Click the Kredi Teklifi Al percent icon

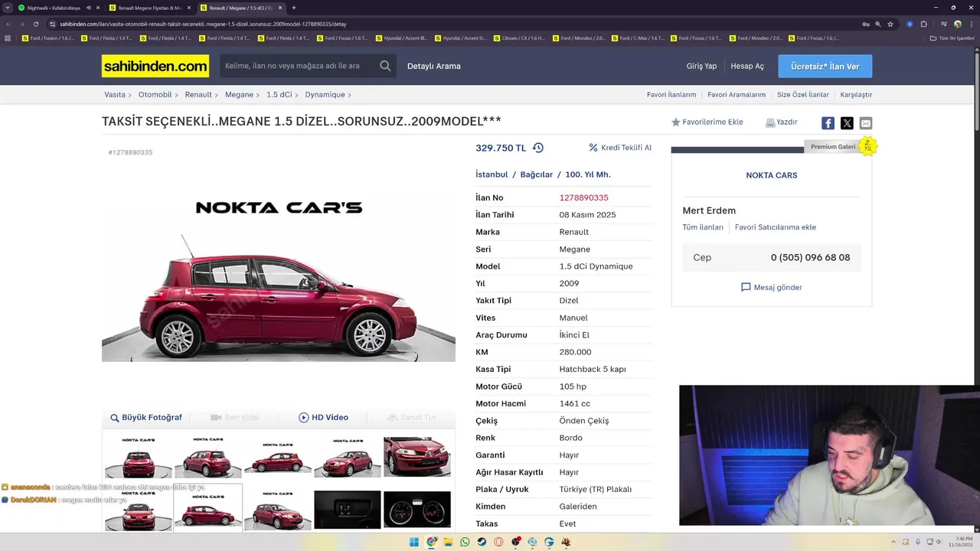(x=593, y=148)
